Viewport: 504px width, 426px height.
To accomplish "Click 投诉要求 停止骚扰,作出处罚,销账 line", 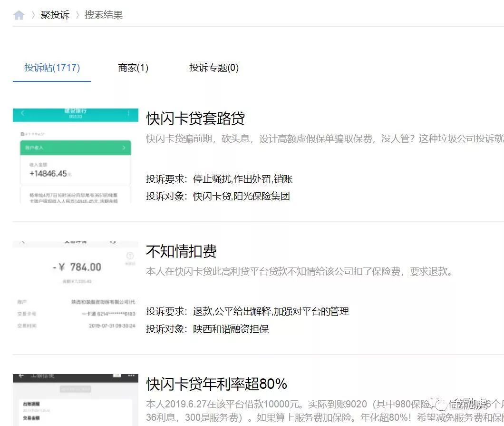I will pos(219,179).
